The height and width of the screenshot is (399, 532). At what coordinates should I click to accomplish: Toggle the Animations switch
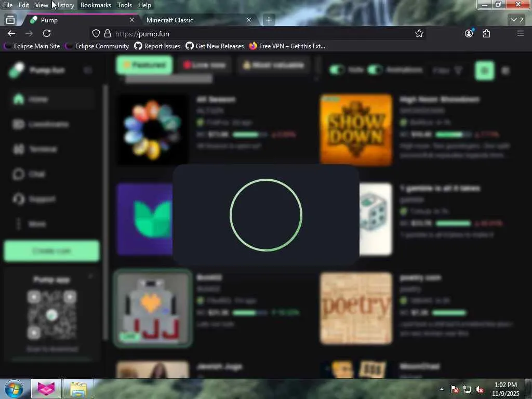tap(375, 70)
